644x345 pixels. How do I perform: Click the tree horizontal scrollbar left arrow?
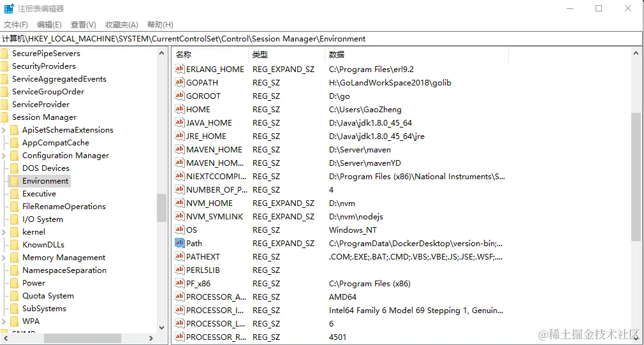coord(5,339)
